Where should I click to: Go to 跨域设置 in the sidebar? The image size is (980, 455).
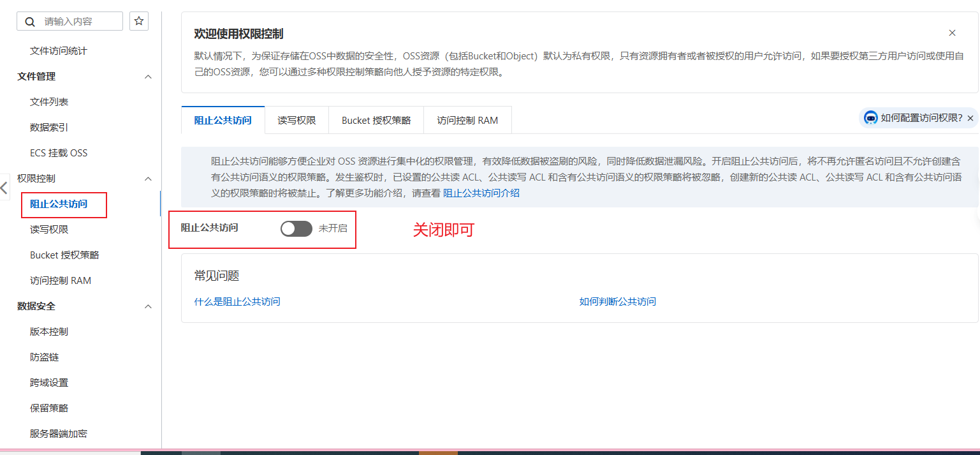point(49,383)
